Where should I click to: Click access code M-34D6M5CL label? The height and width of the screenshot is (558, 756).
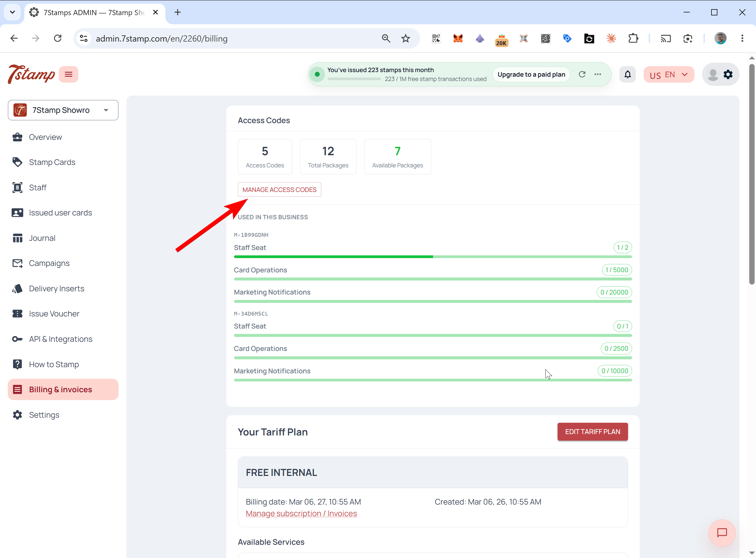(251, 313)
